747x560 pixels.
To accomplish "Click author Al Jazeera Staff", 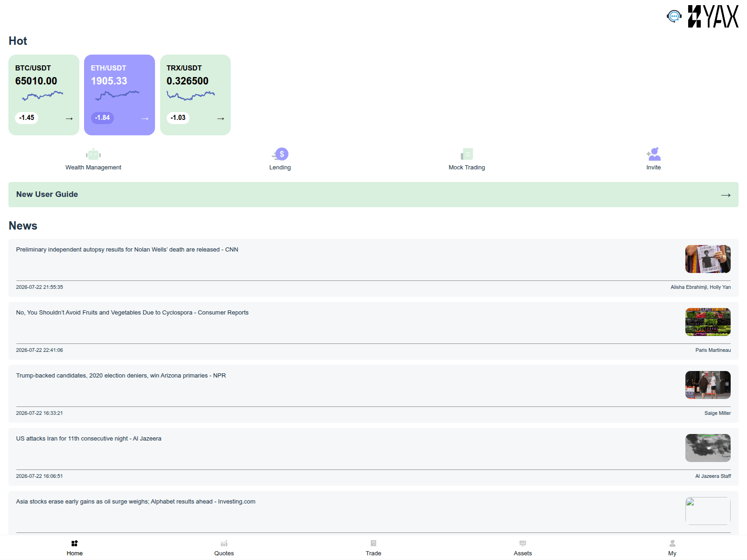I will pos(713,476).
